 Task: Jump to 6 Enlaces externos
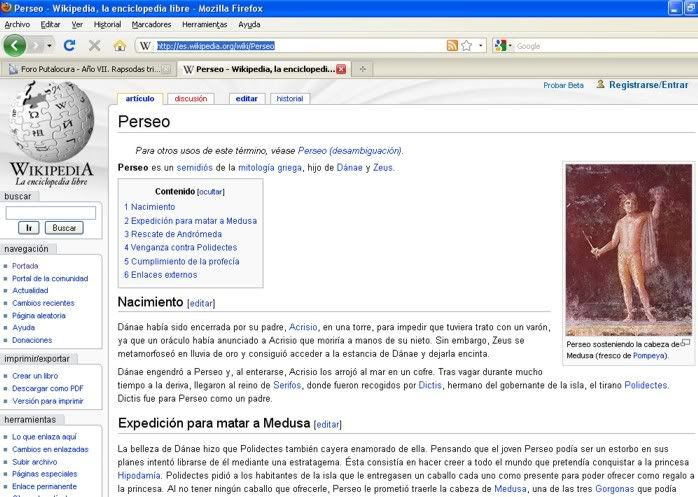pos(160,275)
